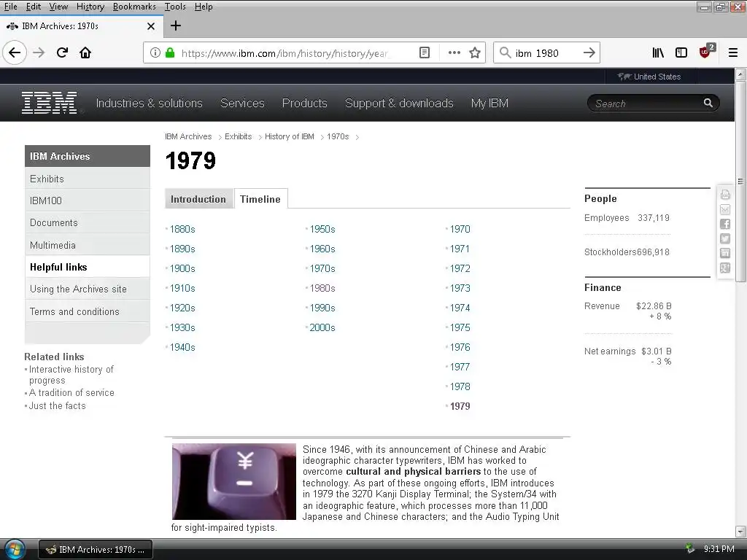
Task: Click IBM100 in left sidebar
Action: (88, 201)
